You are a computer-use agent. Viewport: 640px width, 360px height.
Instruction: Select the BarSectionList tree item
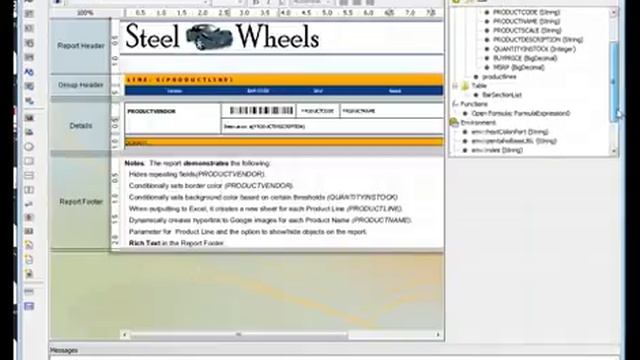502,95
